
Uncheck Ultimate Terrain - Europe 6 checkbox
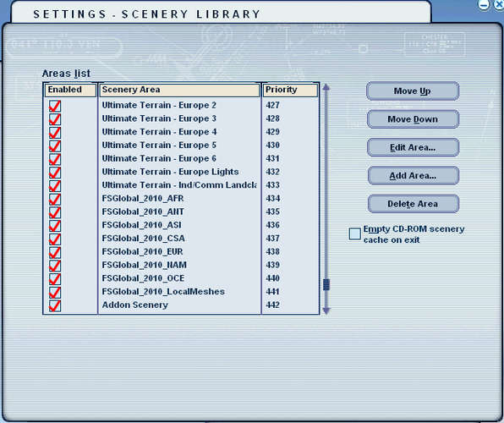tap(55, 159)
